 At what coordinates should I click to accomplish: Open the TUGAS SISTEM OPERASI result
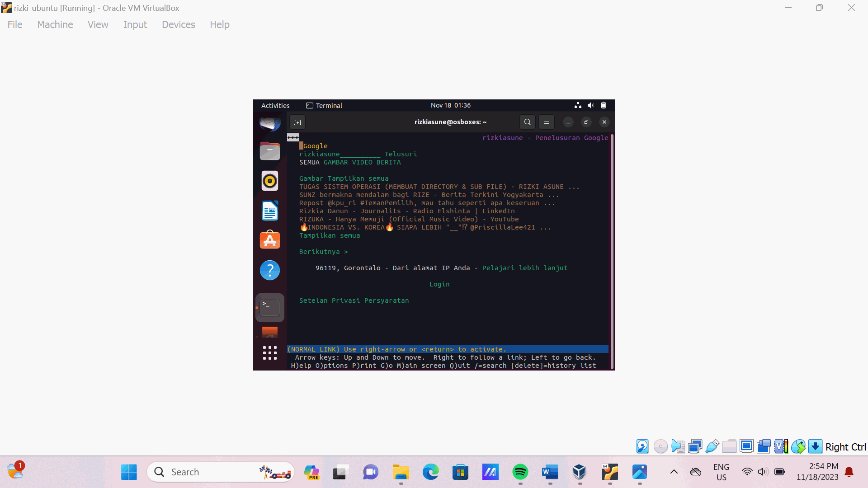pos(439,187)
